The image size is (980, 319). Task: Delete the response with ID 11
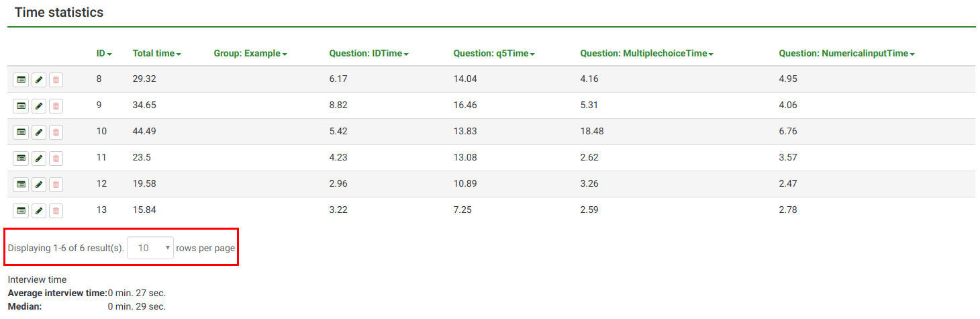[x=56, y=158]
